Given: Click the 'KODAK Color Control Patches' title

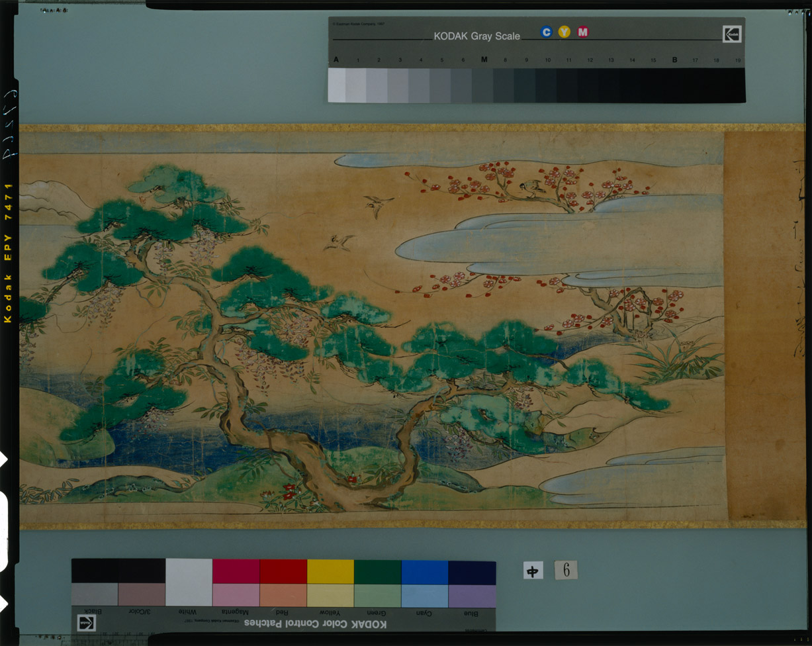Looking at the screenshot, I should point(316,623).
